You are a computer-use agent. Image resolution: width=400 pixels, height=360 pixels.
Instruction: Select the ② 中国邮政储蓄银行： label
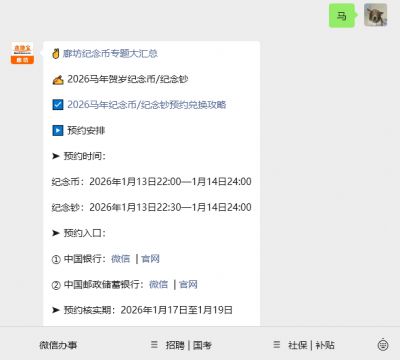point(98,284)
